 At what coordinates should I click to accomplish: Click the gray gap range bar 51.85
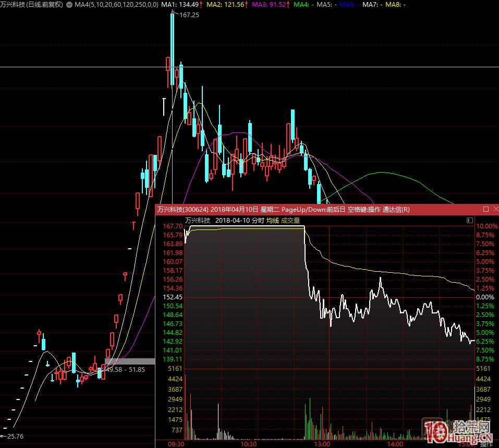[x=130, y=361]
